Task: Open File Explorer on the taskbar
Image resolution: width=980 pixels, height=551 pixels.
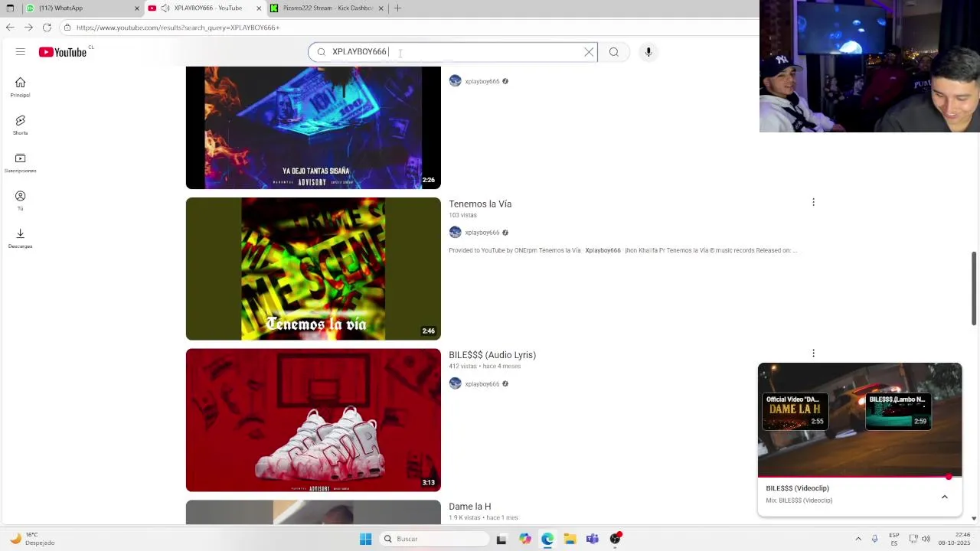Action: click(x=570, y=539)
